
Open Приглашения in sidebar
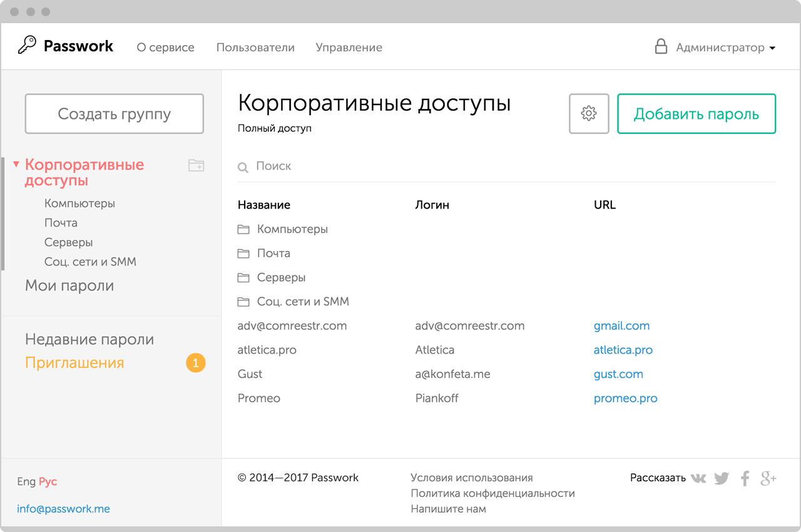pos(74,363)
